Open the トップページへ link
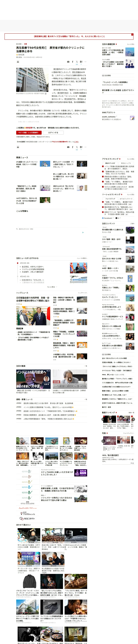This screenshot has height=644, width=138. coord(83,293)
